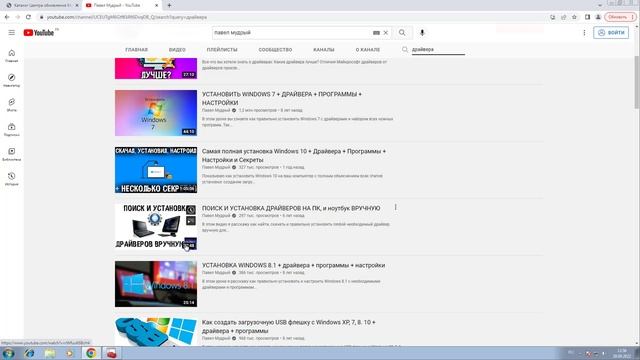Open Навигатор in the left sidebar
The width and height of the screenshot is (640, 360).
point(11,80)
